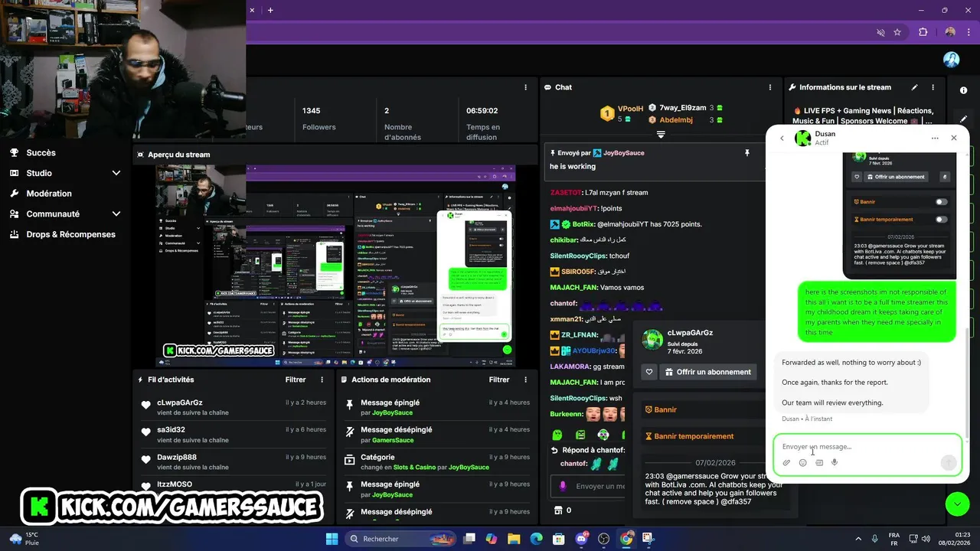Unpin the pinned message pin icon

coord(747,153)
